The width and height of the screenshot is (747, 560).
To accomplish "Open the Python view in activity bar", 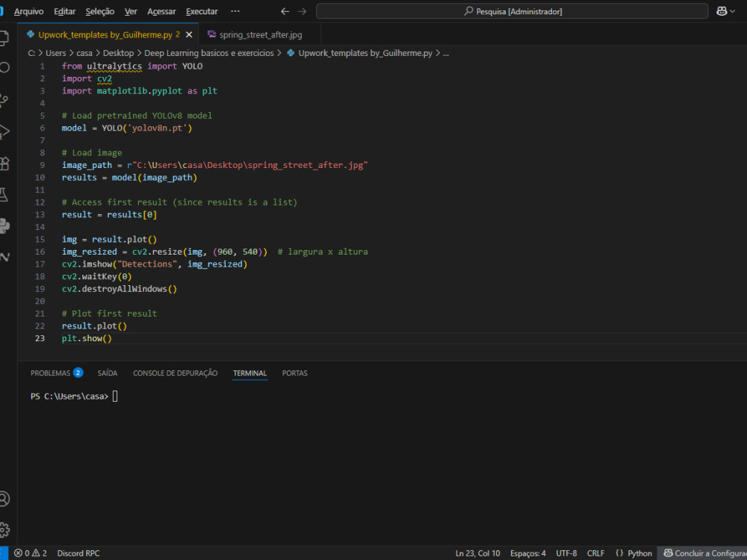I will coord(4,225).
